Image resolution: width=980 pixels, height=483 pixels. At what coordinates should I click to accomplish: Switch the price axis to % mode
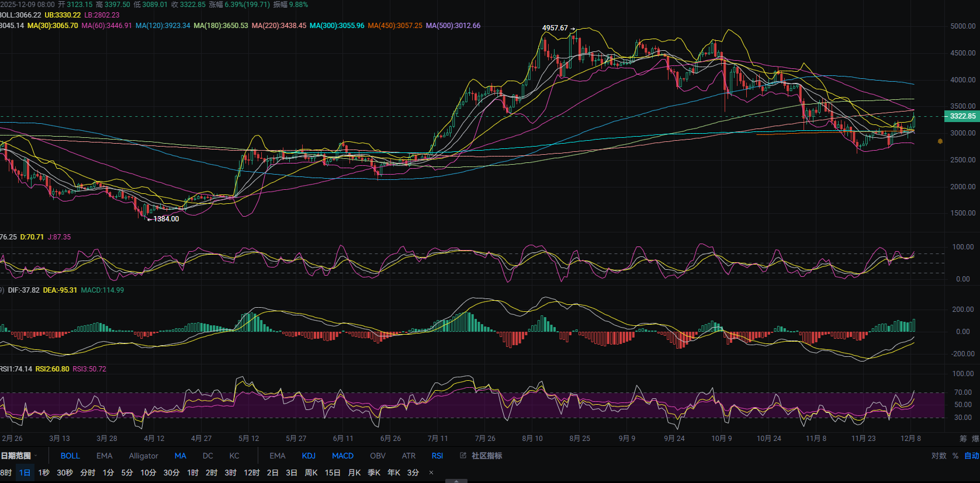[955, 456]
